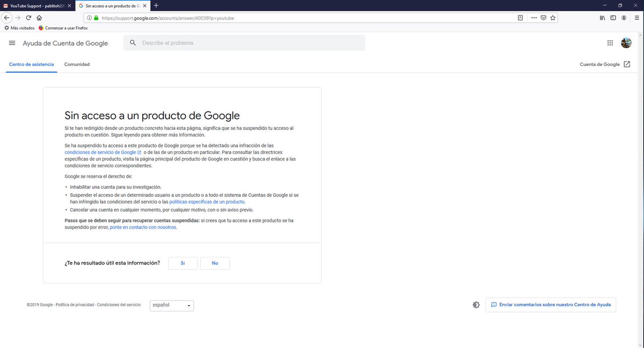This screenshot has width=644, height=348.
Task: Open Firefox library icon
Action: point(602,18)
